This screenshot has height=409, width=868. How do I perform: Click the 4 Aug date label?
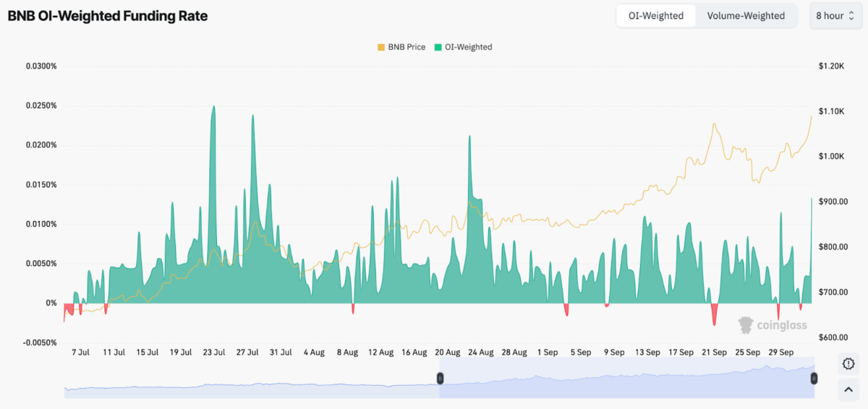(314, 353)
